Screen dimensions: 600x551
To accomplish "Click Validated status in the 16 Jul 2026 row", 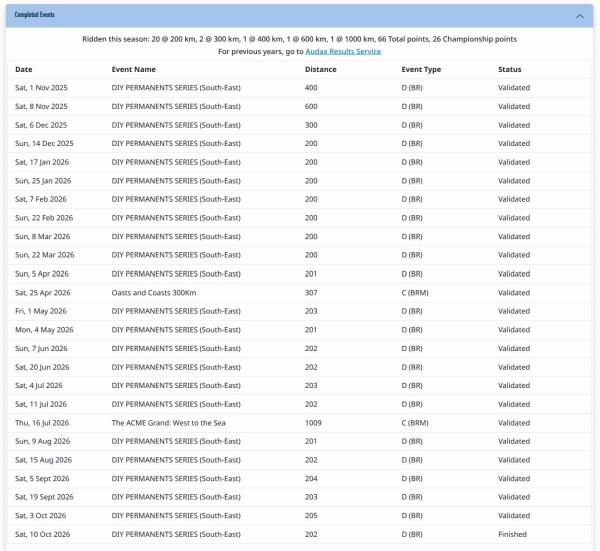I will pos(514,423).
